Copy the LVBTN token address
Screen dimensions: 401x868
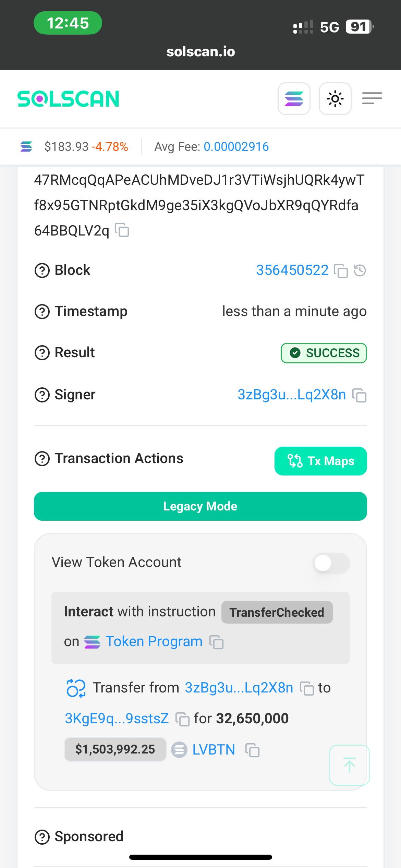pos(253,750)
